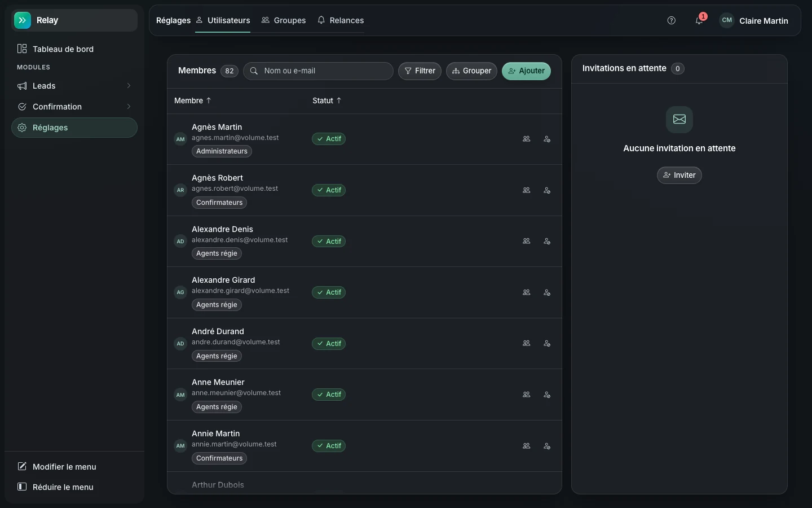Click email alexandre.girard@volume.test
812x508 pixels.
pyautogui.click(x=240, y=291)
